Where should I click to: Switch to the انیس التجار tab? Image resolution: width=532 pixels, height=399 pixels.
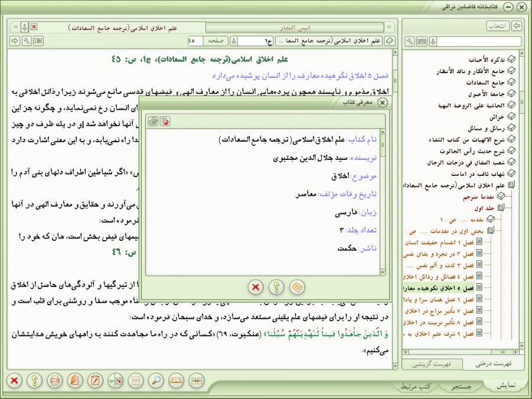tap(295, 28)
